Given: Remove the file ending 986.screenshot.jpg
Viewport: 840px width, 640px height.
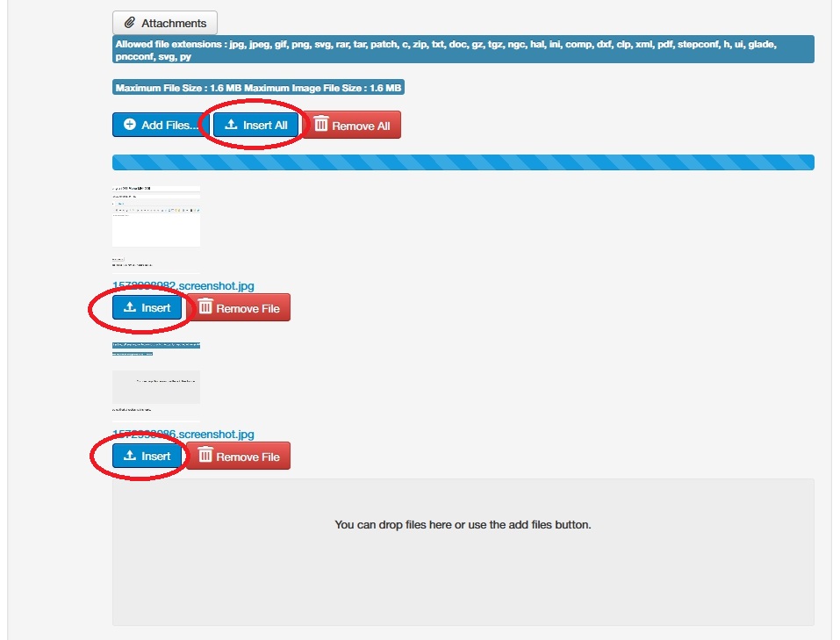Looking at the screenshot, I should (239, 456).
